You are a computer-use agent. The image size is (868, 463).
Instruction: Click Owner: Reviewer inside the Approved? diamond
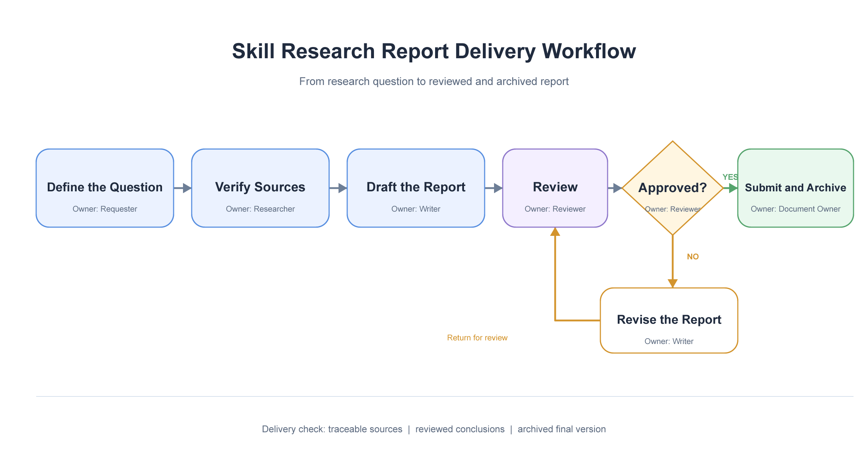click(673, 209)
